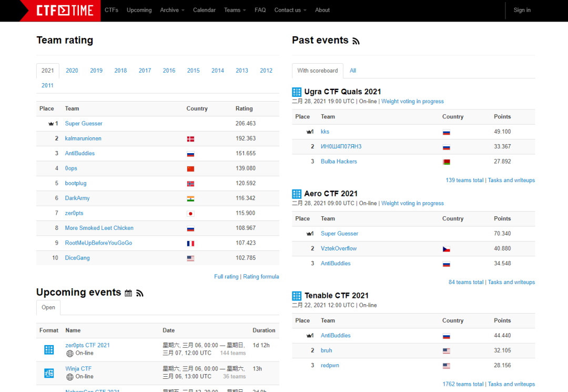Open Weight voting in progress for Ugra CTF
The image size is (568, 392).
412,102
